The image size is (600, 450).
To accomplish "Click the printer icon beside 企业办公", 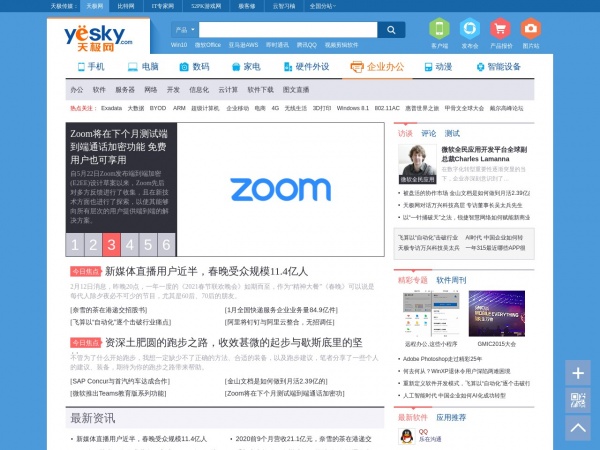I will 357,67.
